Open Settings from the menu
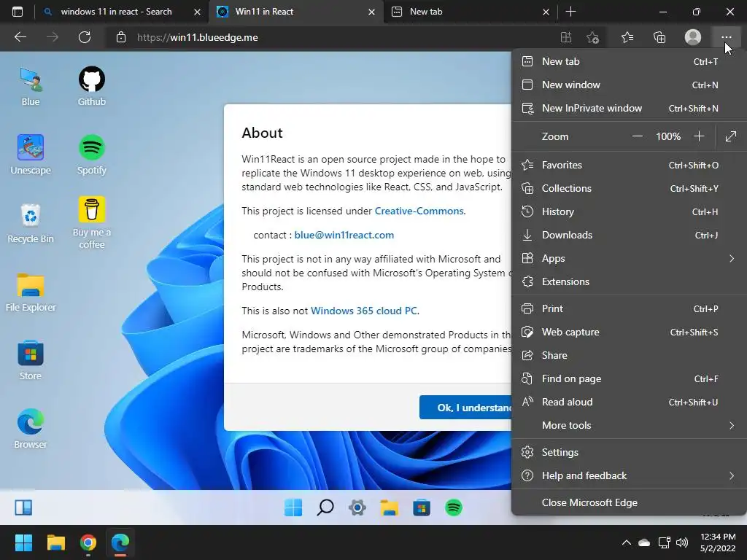Viewport: 747px width, 560px height. [629, 452]
